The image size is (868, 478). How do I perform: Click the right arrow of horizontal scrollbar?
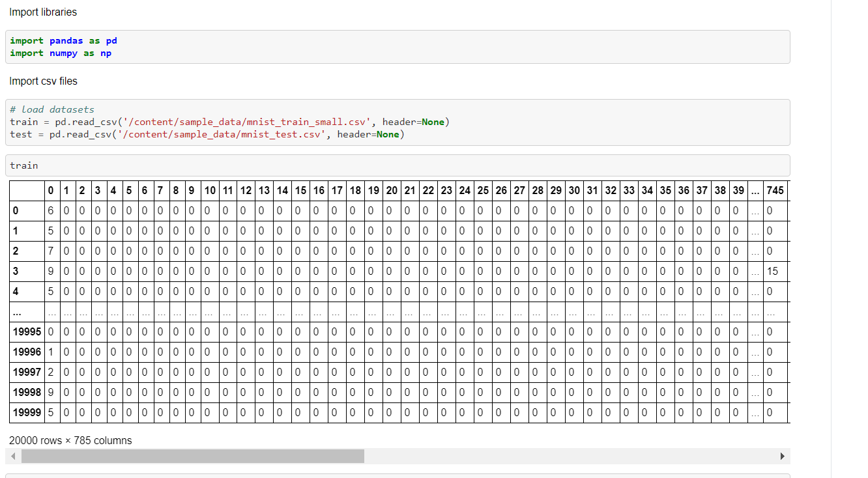783,457
